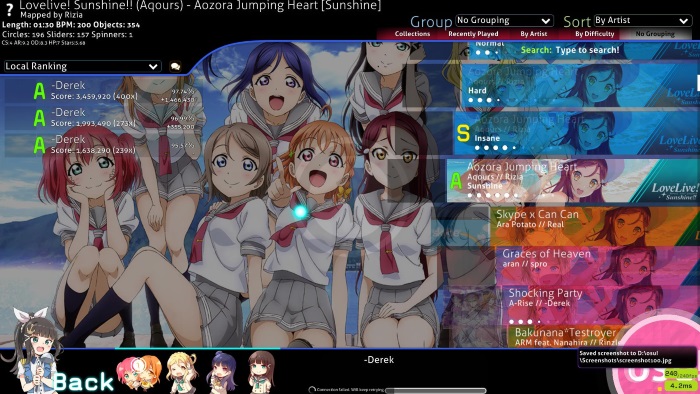Image resolution: width=700 pixels, height=394 pixels.
Task: Click the yellow S grade on Insane
Action: [463, 133]
